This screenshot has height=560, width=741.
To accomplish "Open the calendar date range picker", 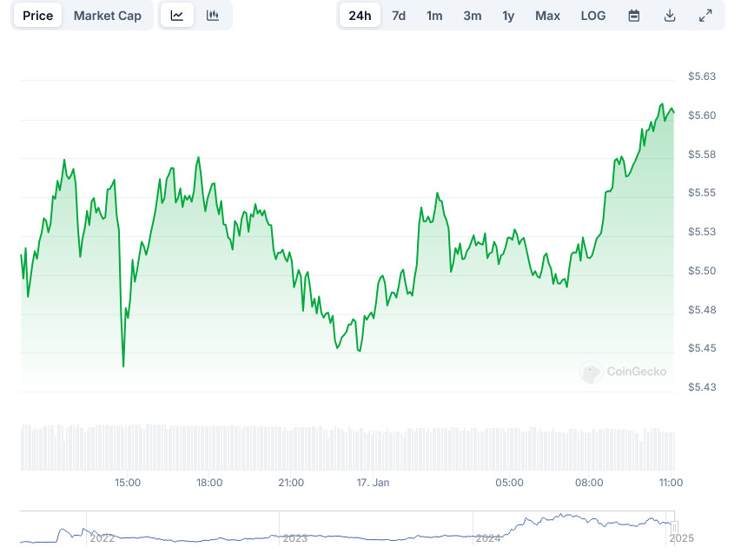I will (634, 16).
